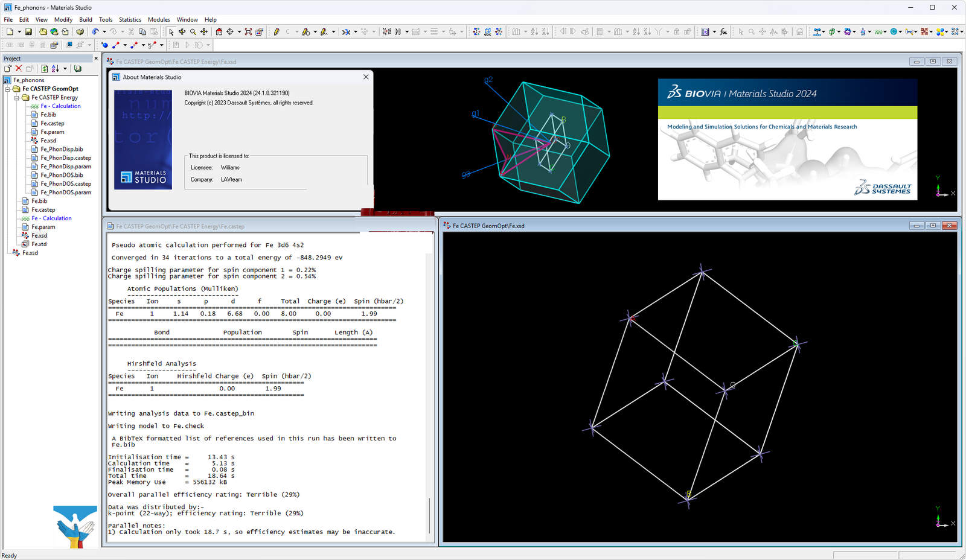The image size is (966, 560).
Task: Click the Copy toolbar icon
Action: tap(142, 31)
